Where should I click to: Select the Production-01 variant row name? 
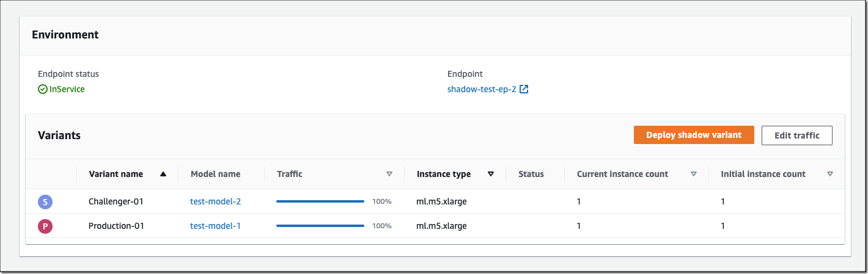pyautogui.click(x=116, y=226)
